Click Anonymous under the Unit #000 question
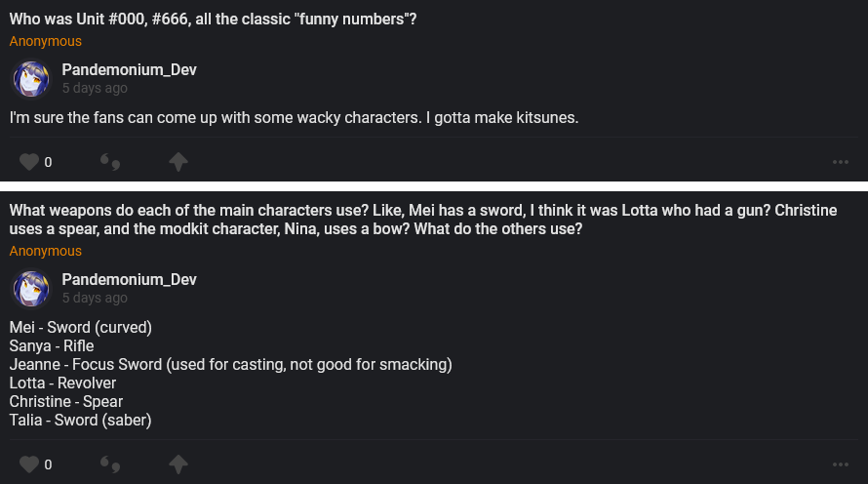 point(46,41)
